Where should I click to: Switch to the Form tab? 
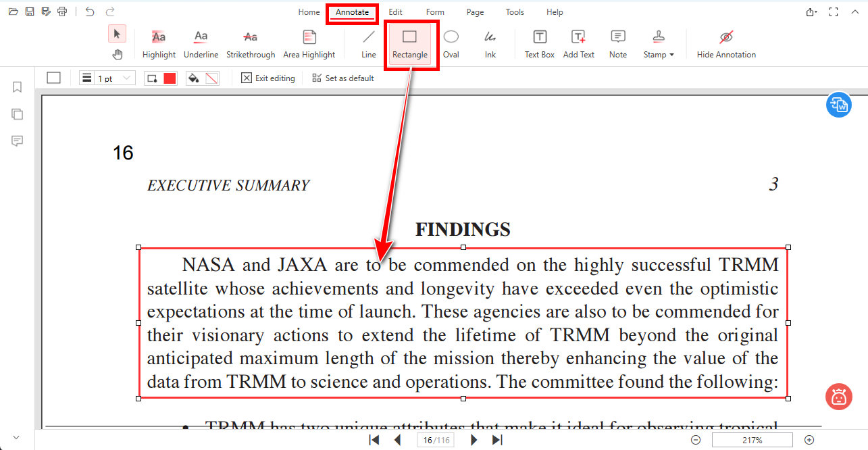pos(435,12)
